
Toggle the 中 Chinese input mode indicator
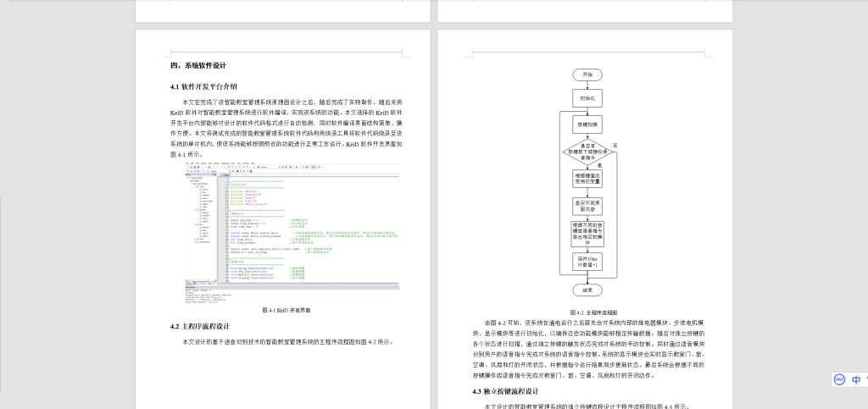[857, 380]
